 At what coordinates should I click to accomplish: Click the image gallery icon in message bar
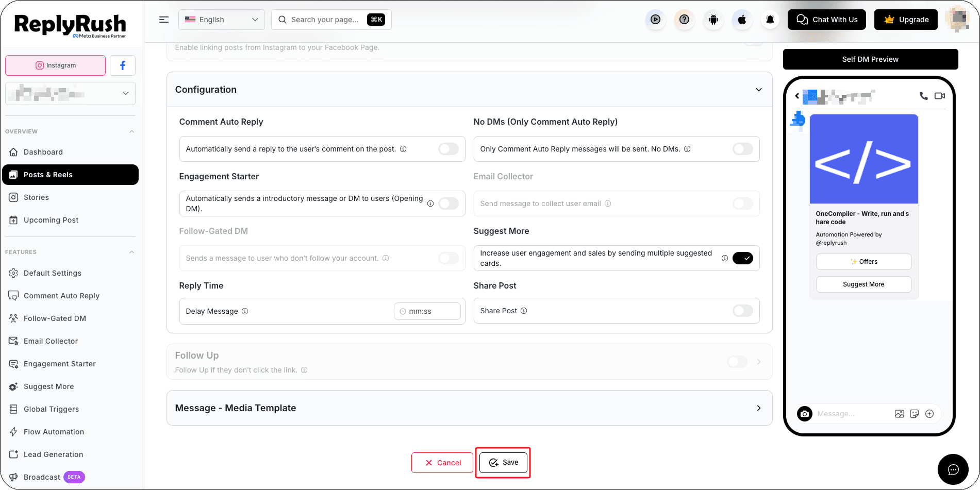tap(900, 414)
